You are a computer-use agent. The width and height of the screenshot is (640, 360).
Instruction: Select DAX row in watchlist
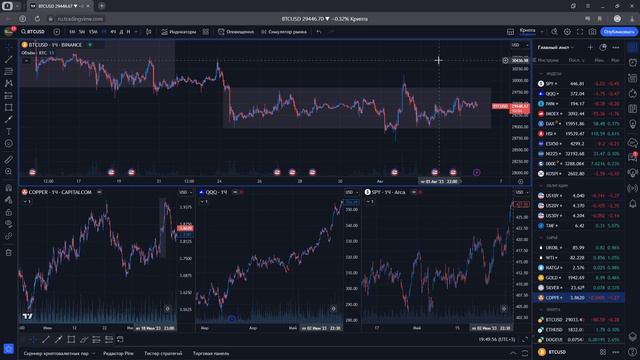(579, 123)
